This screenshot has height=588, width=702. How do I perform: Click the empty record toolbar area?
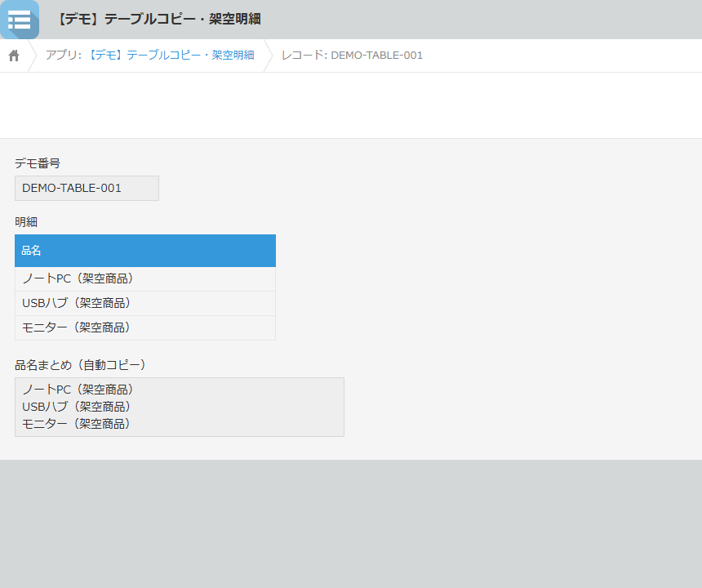pyautogui.click(x=351, y=105)
